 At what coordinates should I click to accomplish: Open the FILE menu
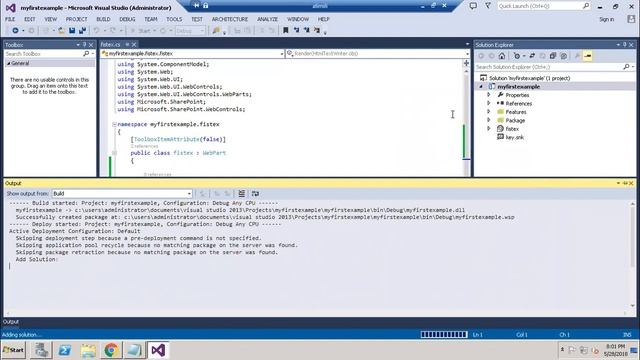[10, 19]
